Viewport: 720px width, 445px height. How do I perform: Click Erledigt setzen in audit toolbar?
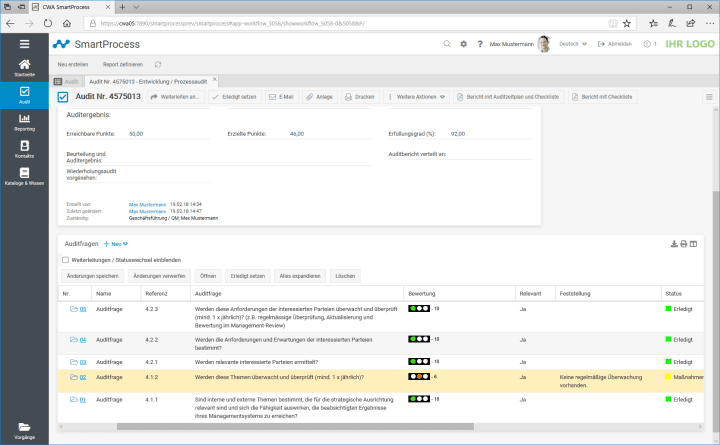[235, 97]
